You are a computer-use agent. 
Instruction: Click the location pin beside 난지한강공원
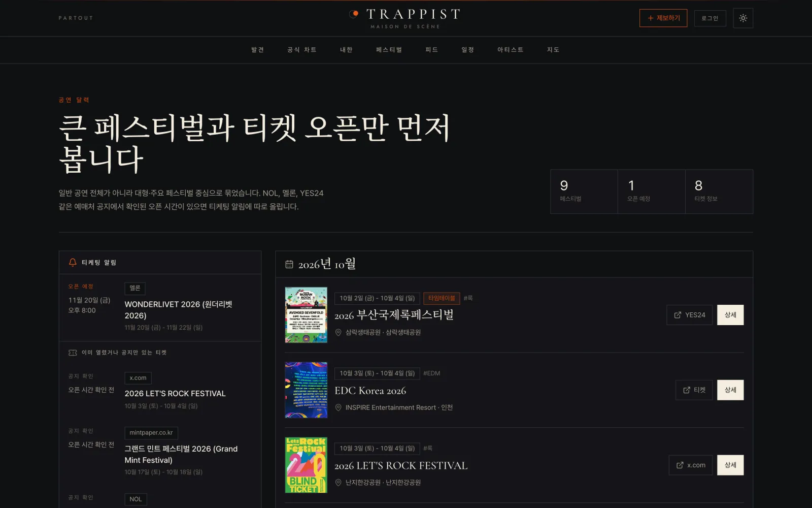pyautogui.click(x=339, y=483)
